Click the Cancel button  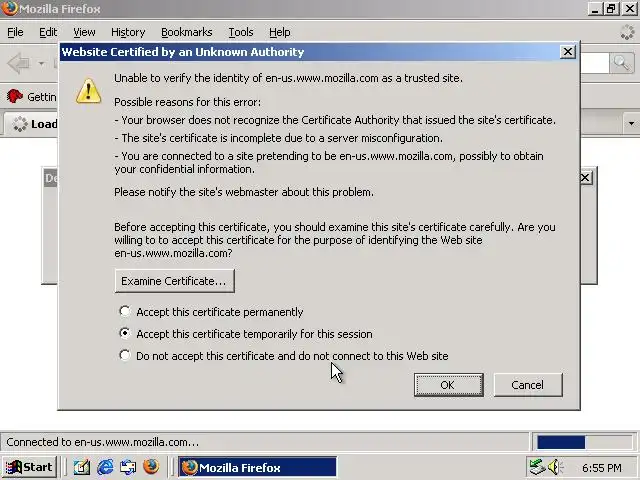(528, 385)
